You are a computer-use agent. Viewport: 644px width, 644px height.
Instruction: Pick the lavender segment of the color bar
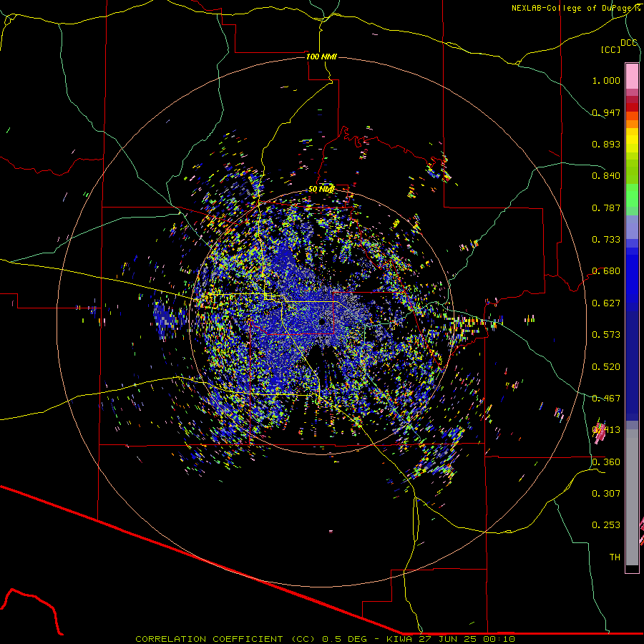point(632,227)
